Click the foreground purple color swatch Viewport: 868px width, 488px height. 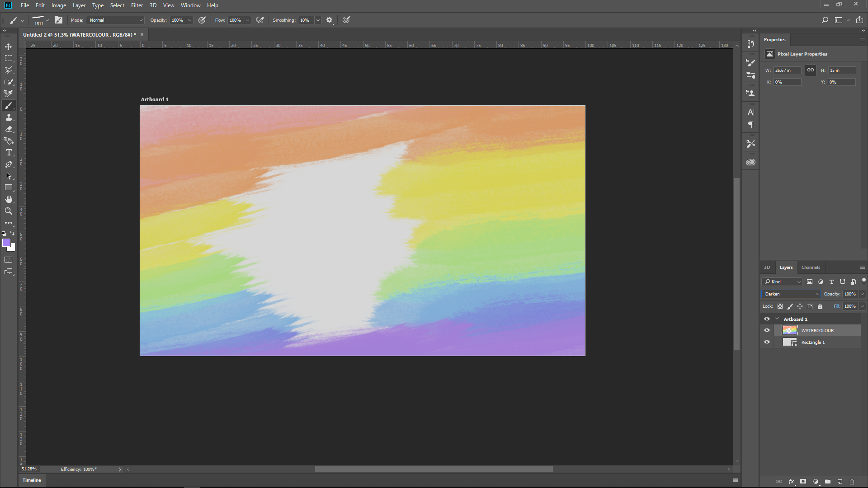coord(6,243)
